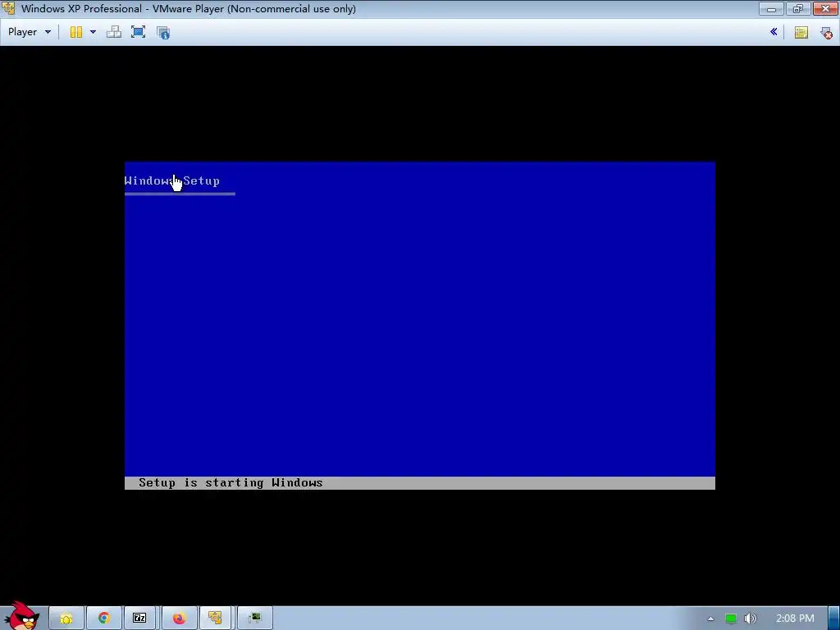
Task: Open the volume speaker control
Action: [x=750, y=619]
